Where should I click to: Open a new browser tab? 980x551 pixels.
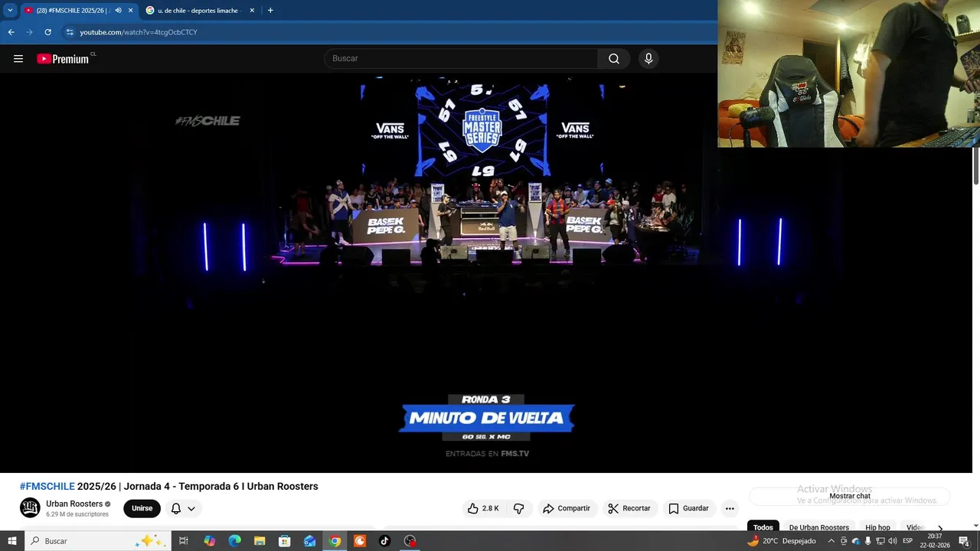pyautogui.click(x=270, y=11)
